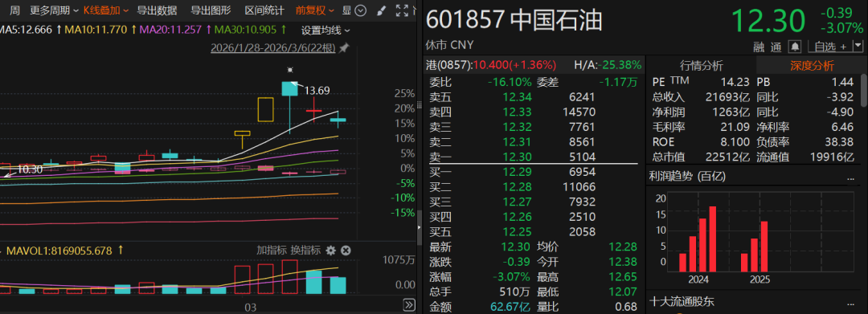Viewport: 868px width, 314px height.
Task: Expand the 设置均线 moving average dropdown
Action: click(x=326, y=30)
